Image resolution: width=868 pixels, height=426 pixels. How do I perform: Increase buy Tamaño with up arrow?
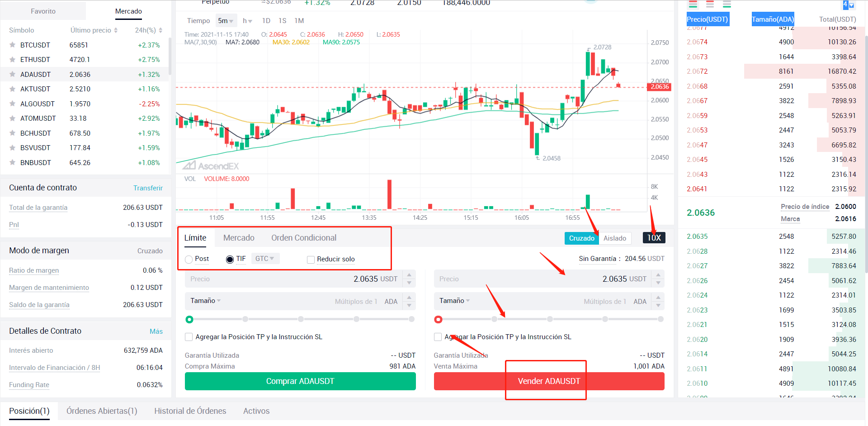pos(409,298)
